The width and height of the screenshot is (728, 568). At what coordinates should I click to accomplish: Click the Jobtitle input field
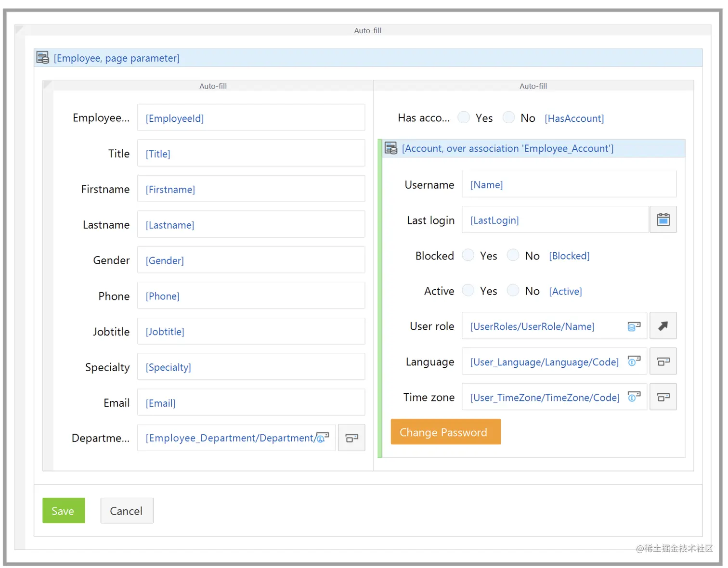coord(251,332)
